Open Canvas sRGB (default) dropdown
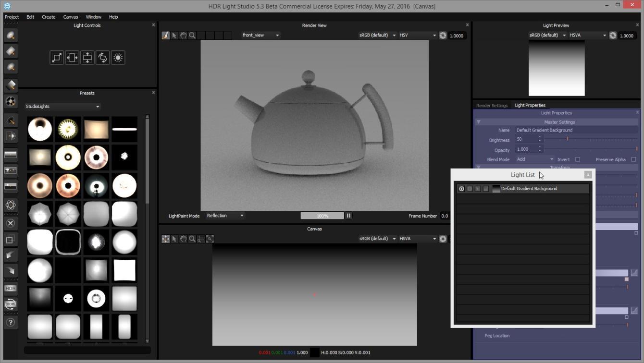 [x=378, y=239]
